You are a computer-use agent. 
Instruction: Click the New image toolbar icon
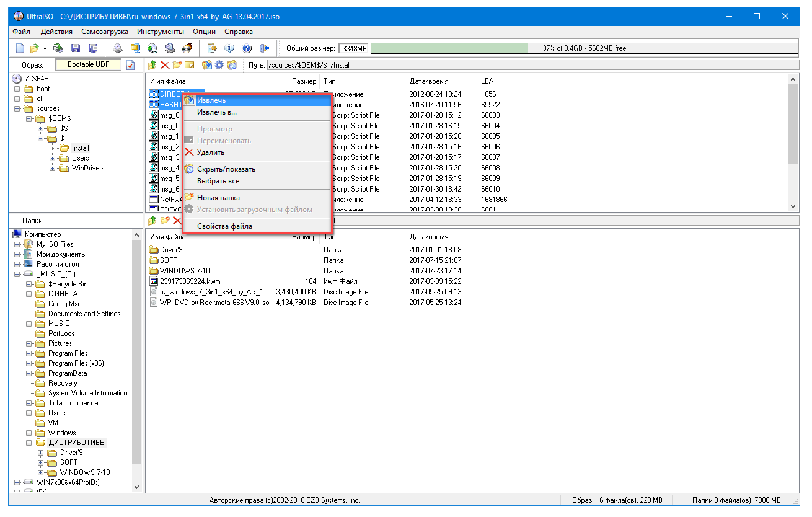click(20, 48)
